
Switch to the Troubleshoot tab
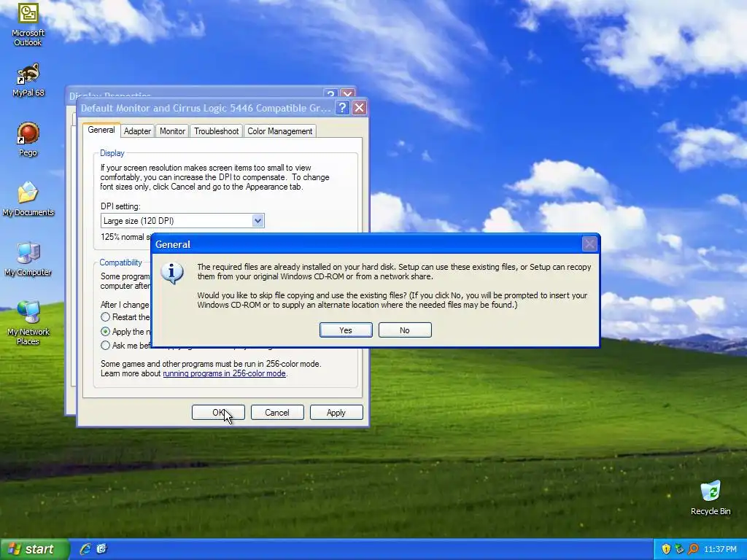click(216, 131)
